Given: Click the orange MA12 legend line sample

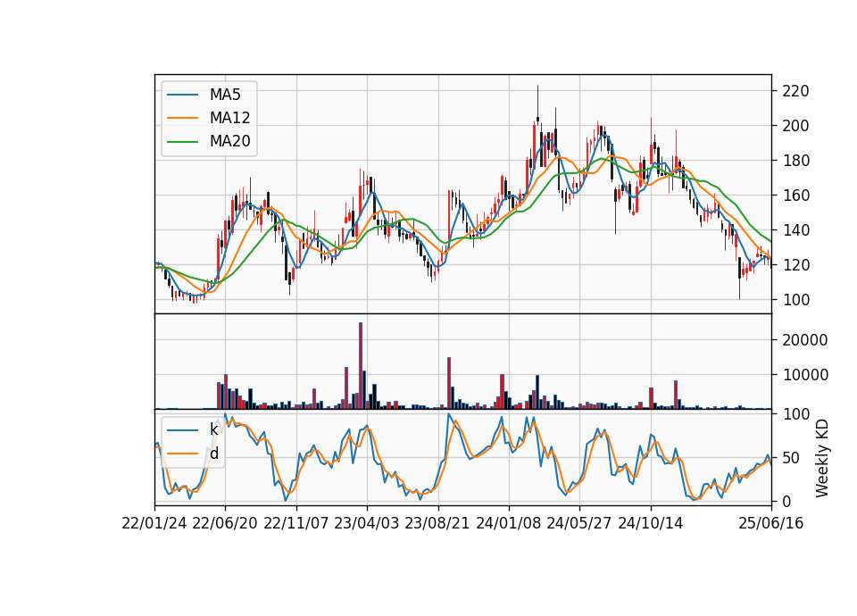Looking at the screenshot, I should [x=182, y=118].
